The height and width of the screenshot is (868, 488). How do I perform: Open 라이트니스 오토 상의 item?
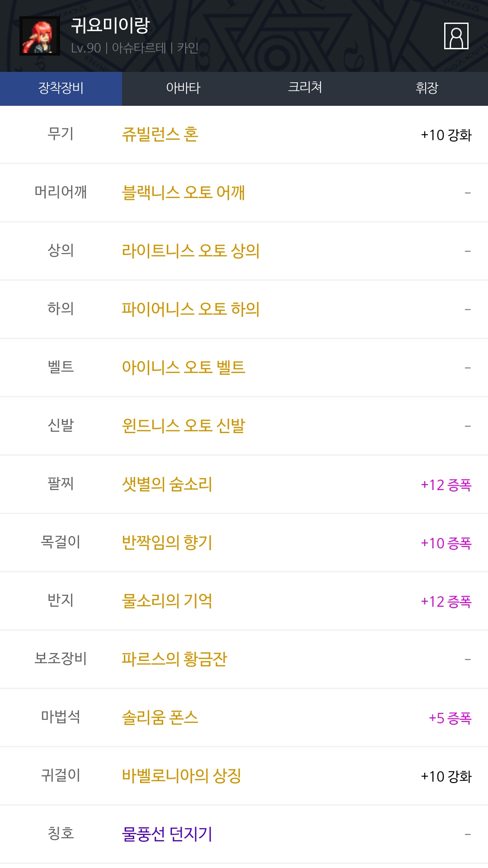click(x=190, y=251)
